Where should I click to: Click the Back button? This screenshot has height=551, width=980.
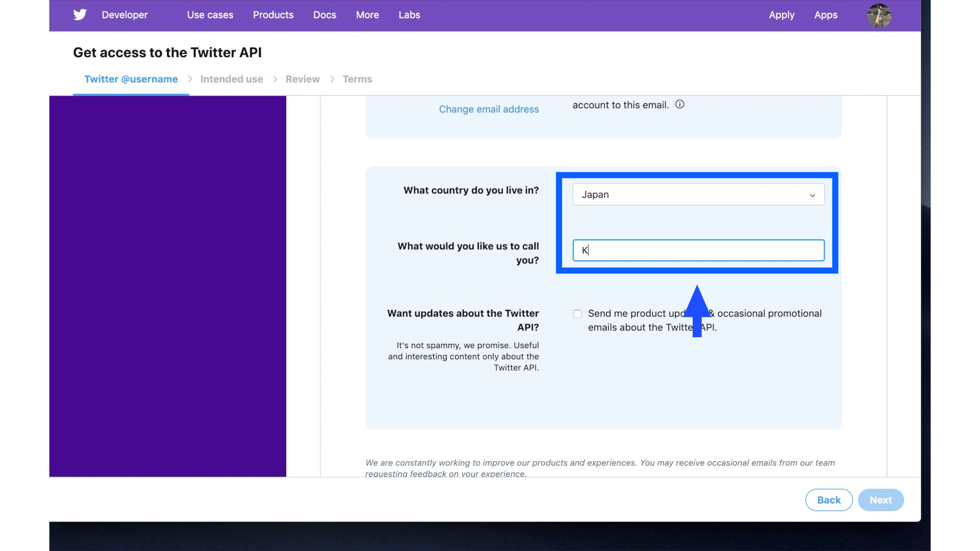(x=829, y=500)
